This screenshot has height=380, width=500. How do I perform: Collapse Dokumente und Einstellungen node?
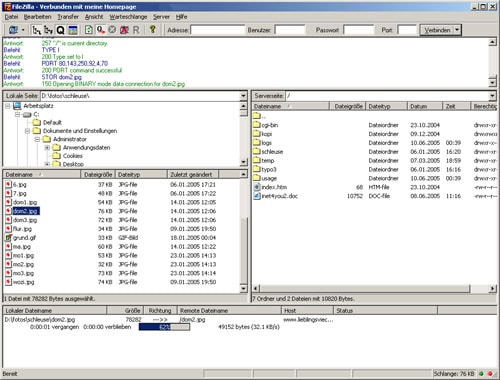27,131
